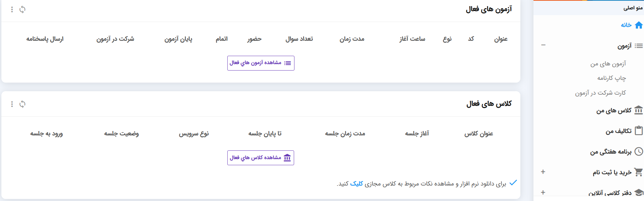Viewport: 644px width, 201px height.
Task: Open آزمون های من submenu item
Action: pyautogui.click(x=608, y=64)
